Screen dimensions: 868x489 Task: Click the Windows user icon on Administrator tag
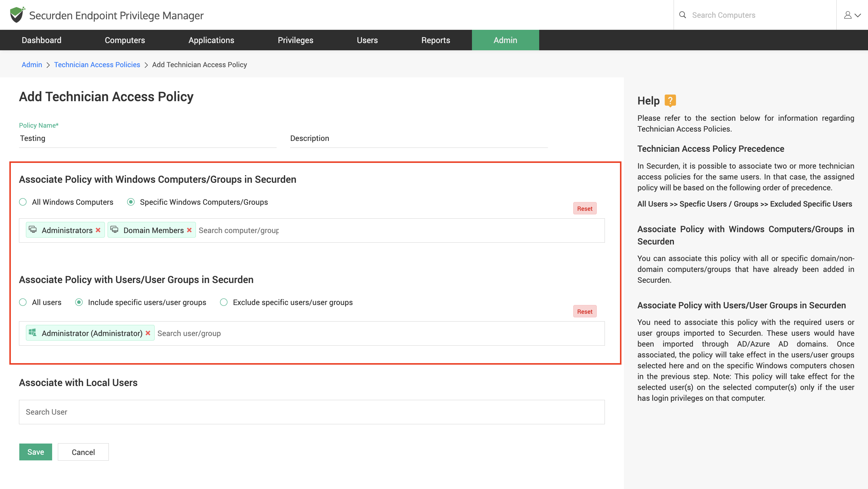(x=33, y=332)
